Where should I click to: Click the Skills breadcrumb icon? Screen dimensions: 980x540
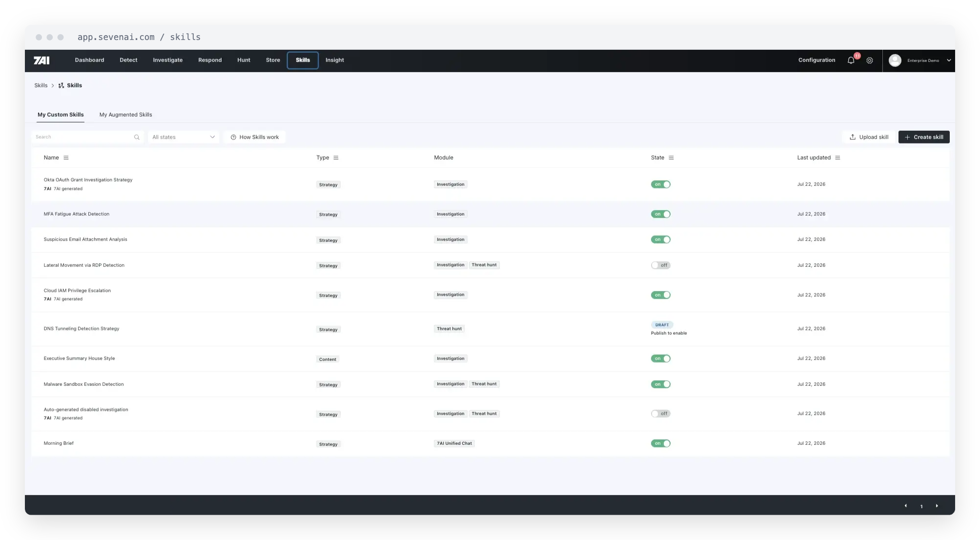(x=61, y=85)
